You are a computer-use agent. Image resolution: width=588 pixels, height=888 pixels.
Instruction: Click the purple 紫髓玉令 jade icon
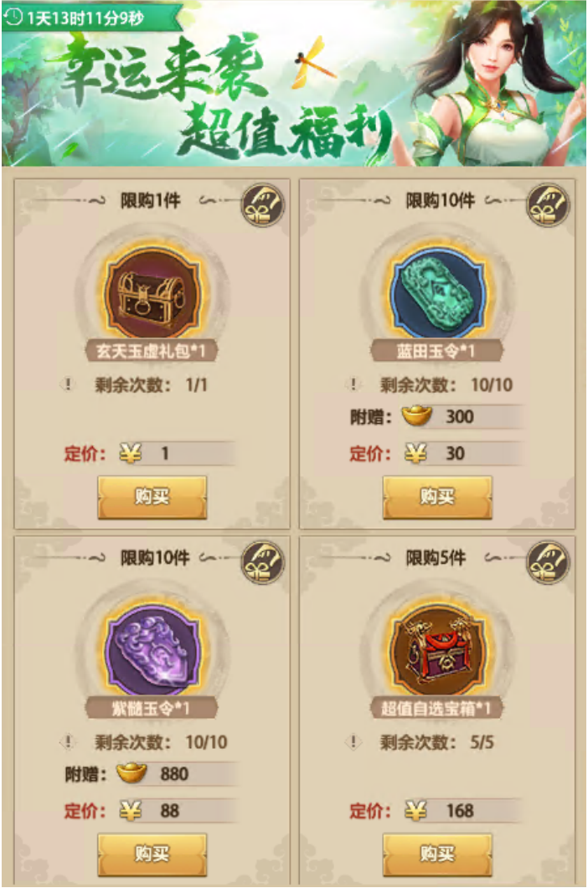152,649
